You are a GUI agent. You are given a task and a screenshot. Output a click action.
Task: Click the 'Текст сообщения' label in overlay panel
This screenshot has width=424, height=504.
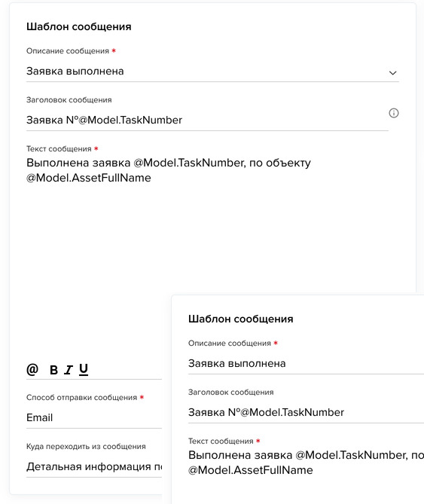pyautogui.click(x=221, y=441)
